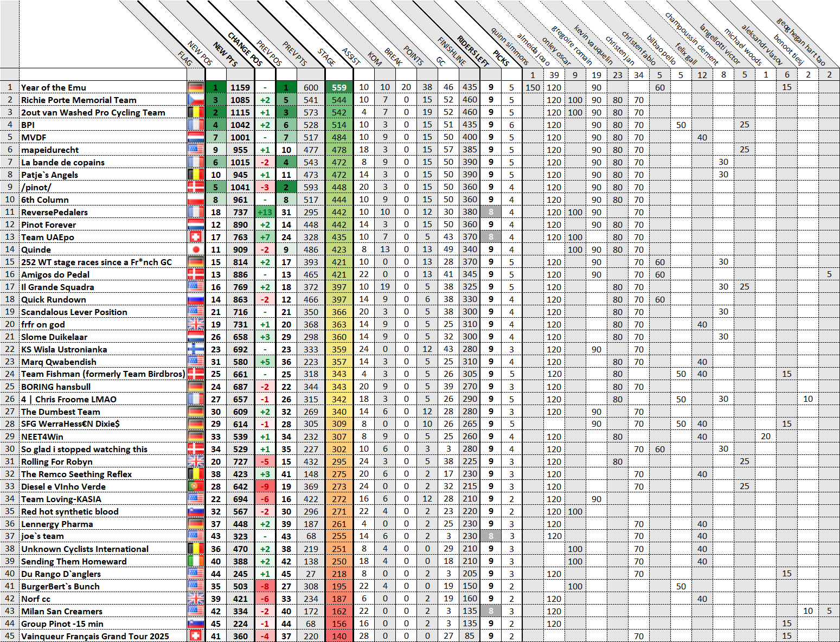Click the UK flag beside Rolling For Robyn
Screen dimensions: 840x642
196,461
